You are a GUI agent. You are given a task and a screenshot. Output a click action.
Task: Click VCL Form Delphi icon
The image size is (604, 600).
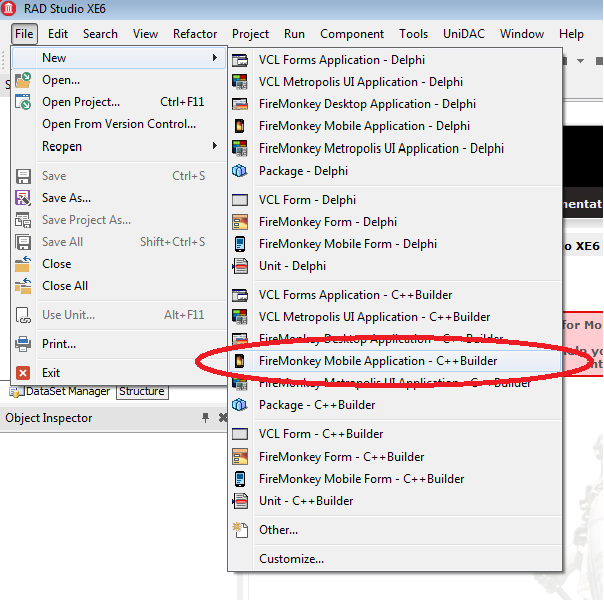point(240,200)
